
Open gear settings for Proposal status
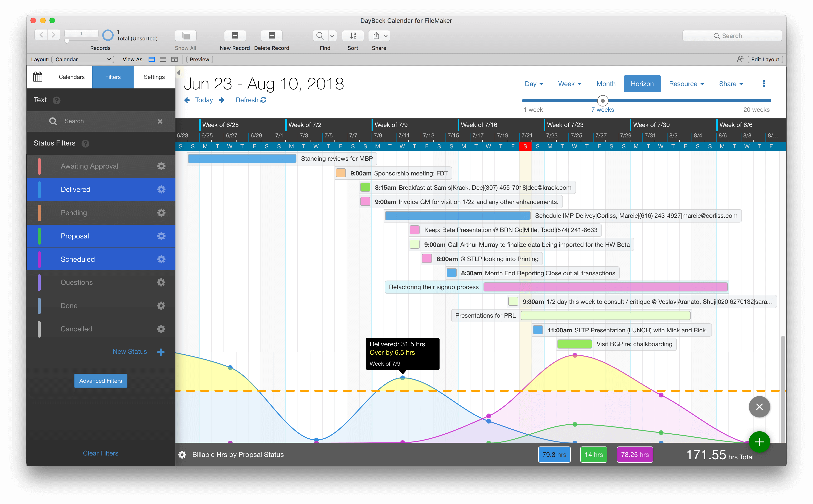point(161,236)
